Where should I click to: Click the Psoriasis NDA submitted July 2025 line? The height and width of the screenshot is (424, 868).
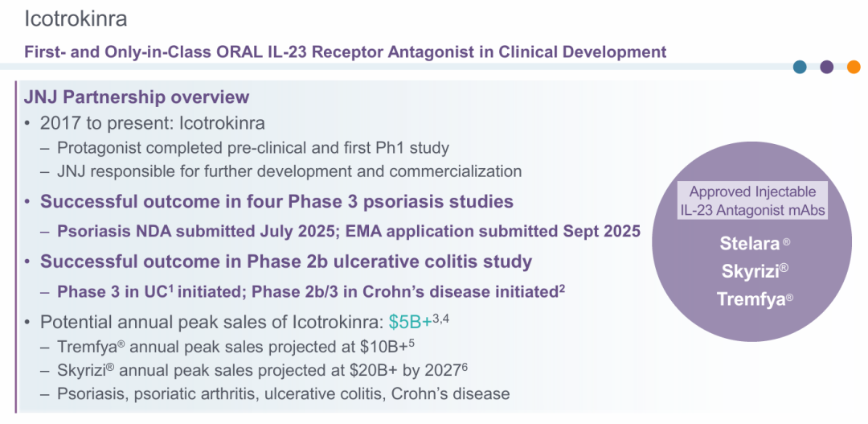coord(349,232)
